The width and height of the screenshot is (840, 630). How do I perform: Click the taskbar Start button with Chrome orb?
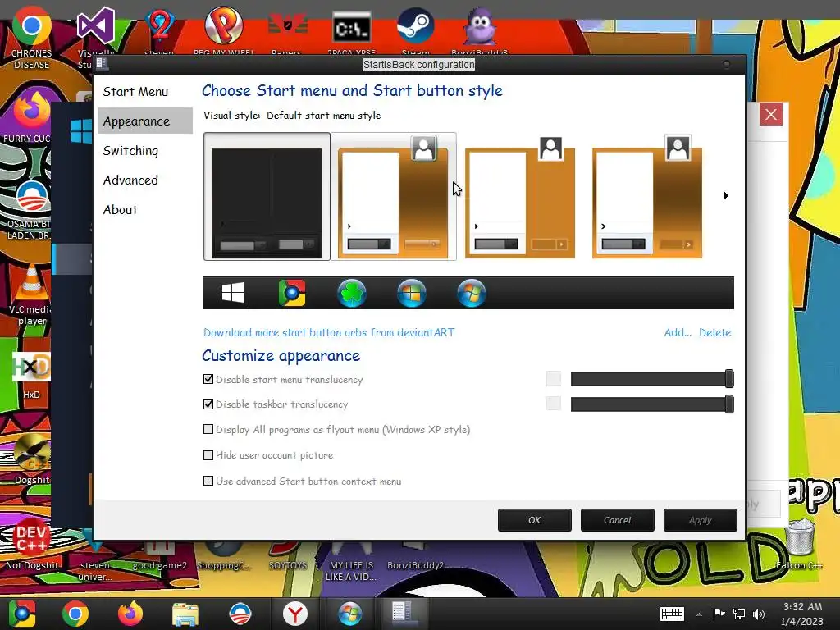tap(22, 614)
